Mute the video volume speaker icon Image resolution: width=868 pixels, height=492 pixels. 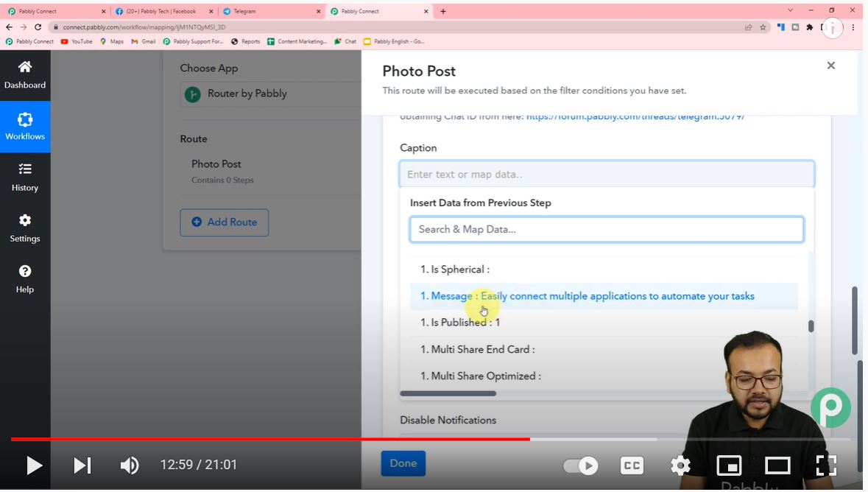click(x=130, y=465)
